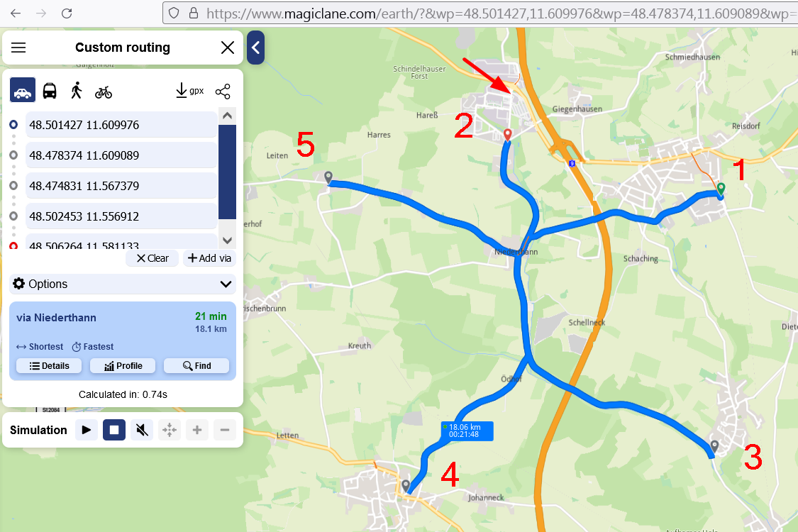Image resolution: width=798 pixels, height=532 pixels.
Task: Click the padlock site security icon
Action: pos(194,13)
